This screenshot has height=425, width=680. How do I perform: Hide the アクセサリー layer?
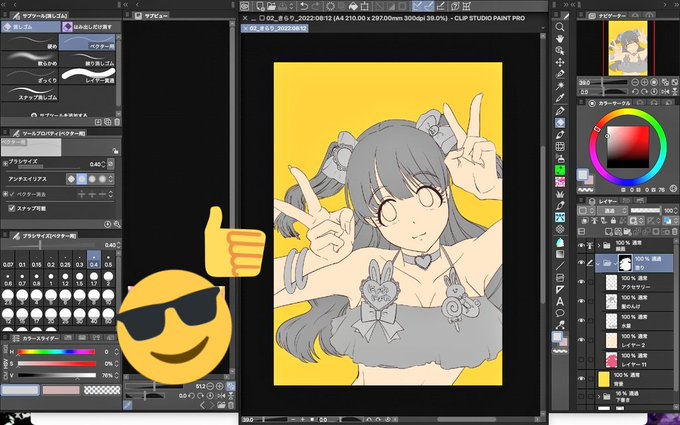pyautogui.click(x=581, y=282)
